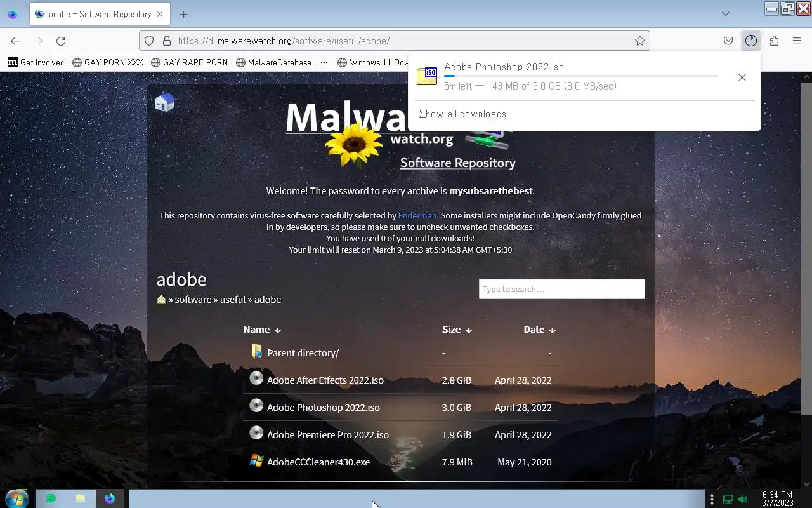Open the Pocket save icon
The width and height of the screenshot is (812, 508).
728,41
